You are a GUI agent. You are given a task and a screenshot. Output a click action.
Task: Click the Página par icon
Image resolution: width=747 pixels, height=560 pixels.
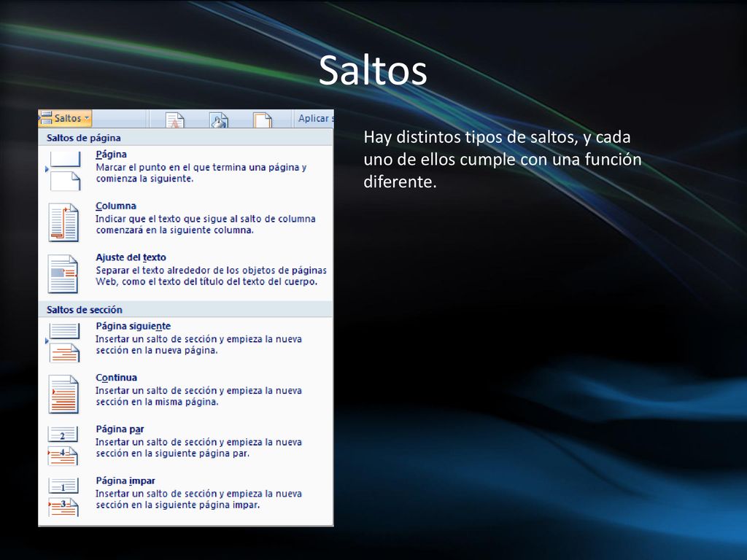(63, 446)
